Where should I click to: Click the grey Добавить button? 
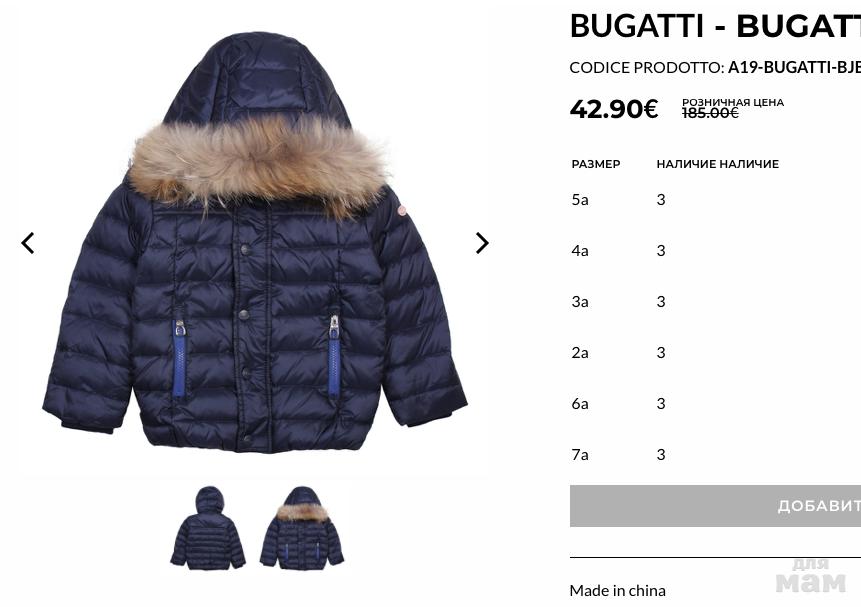[715, 506]
